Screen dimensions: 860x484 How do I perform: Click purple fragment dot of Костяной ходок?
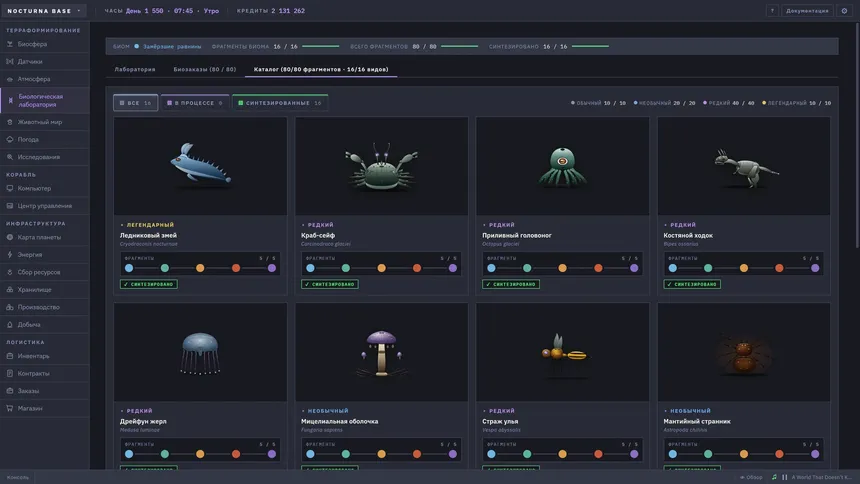(815, 268)
